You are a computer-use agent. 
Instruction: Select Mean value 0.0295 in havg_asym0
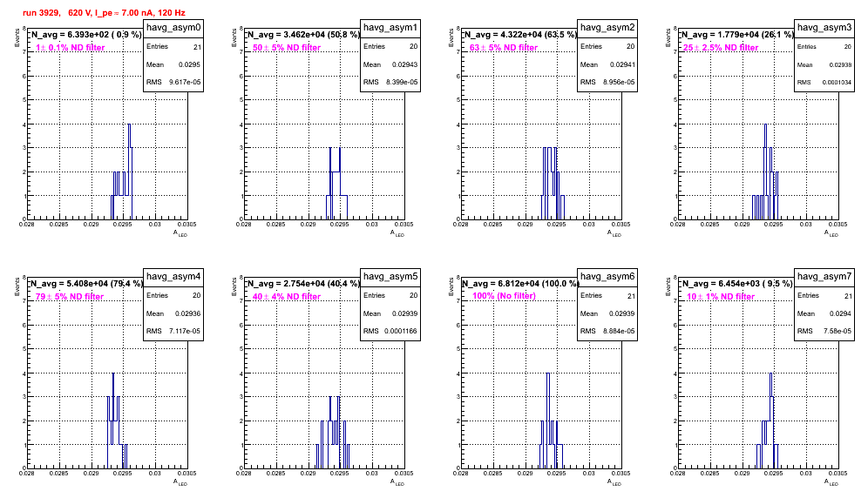189,64
